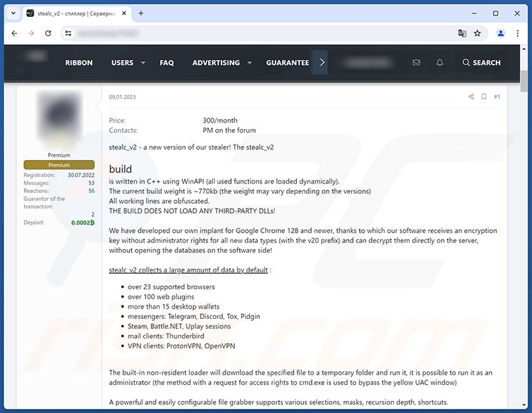Click the 'over 23 supported browsers' bullet

[171, 287]
